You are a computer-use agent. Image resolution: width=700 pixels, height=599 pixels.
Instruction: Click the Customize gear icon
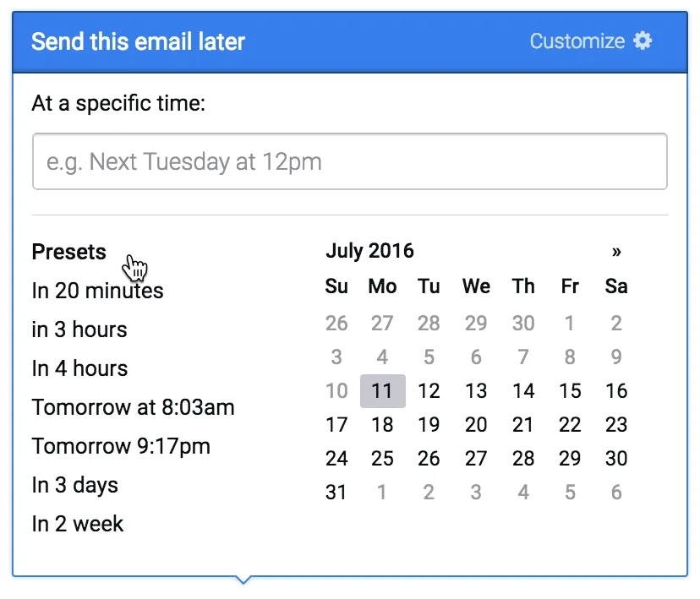[x=643, y=41]
